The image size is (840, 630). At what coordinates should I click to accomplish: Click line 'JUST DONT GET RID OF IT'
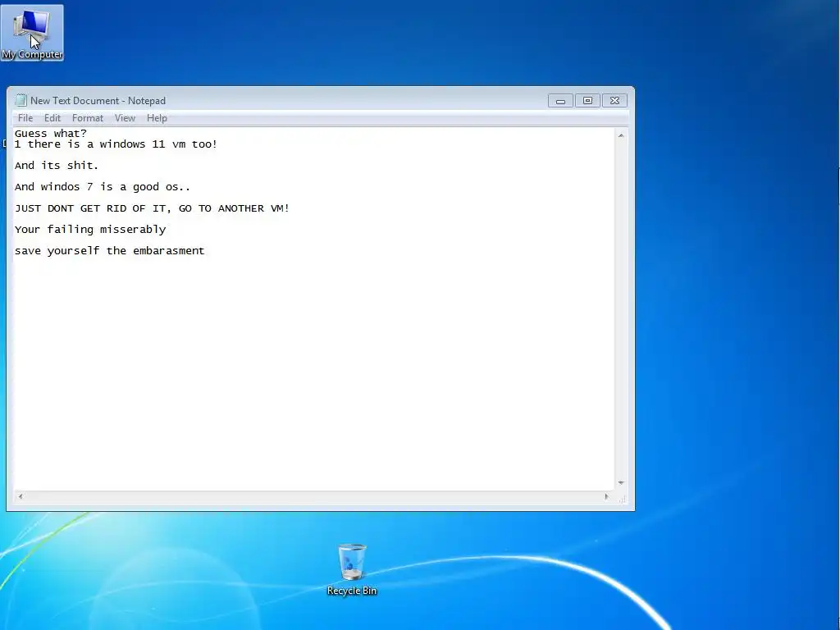coord(152,208)
